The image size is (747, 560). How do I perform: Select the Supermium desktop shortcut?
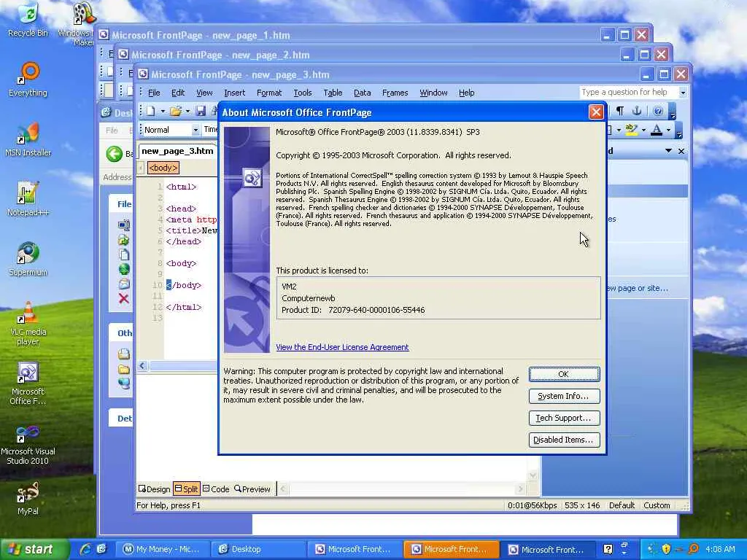pyautogui.click(x=28, y=259)
